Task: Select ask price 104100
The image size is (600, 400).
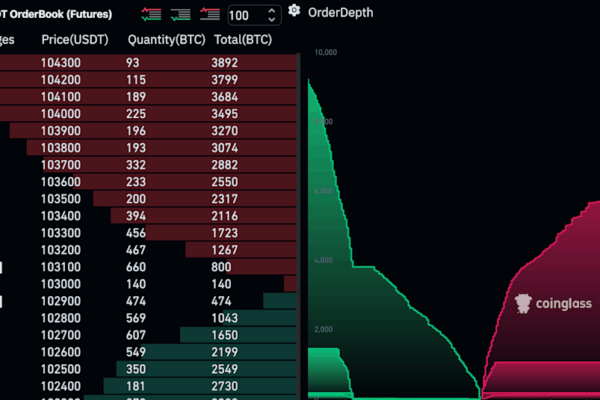Action: point(61,97)
